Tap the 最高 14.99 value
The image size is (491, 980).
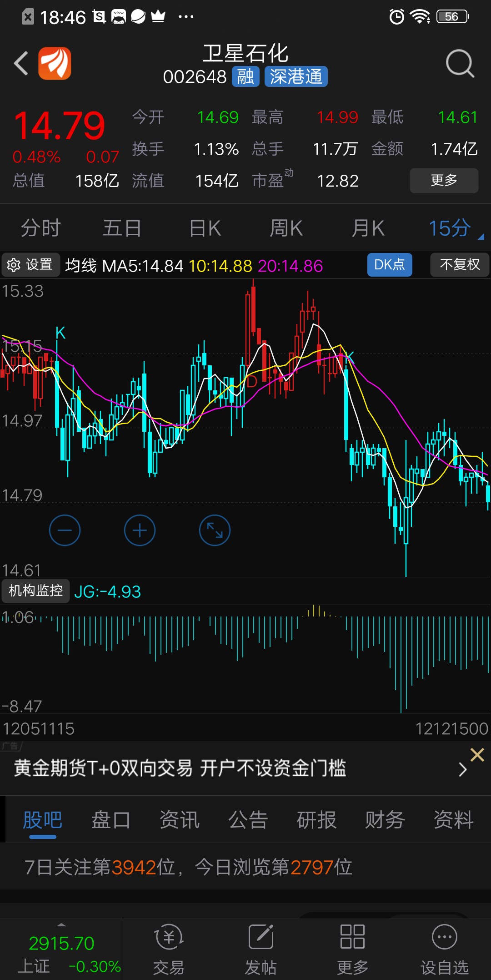click(338, 117)
